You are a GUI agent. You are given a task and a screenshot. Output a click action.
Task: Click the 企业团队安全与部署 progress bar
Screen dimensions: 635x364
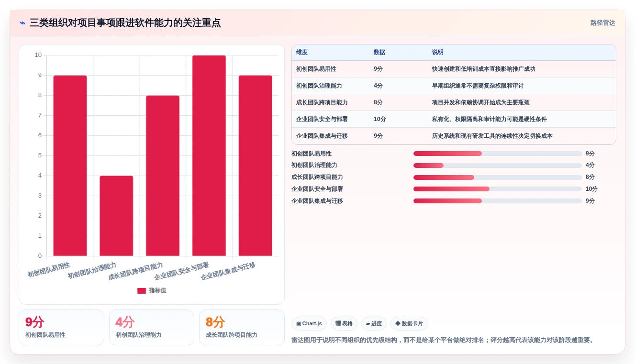[x=498, y=189]
